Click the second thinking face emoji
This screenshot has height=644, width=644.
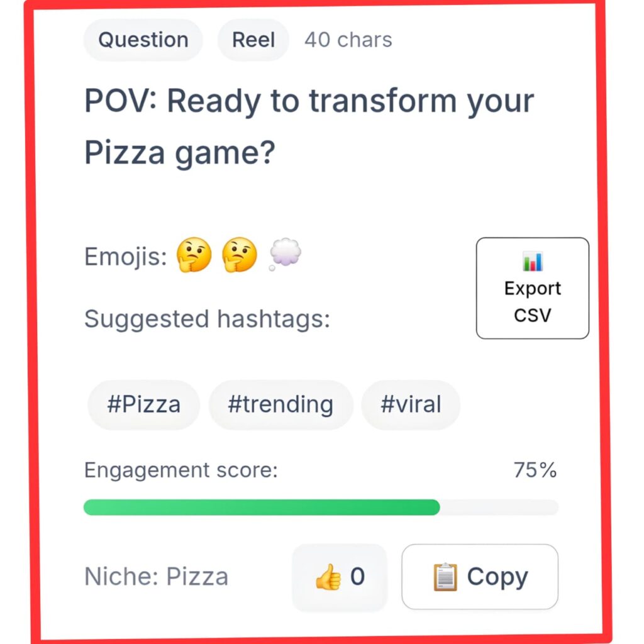pyautogui.click(x=240, y=255)
